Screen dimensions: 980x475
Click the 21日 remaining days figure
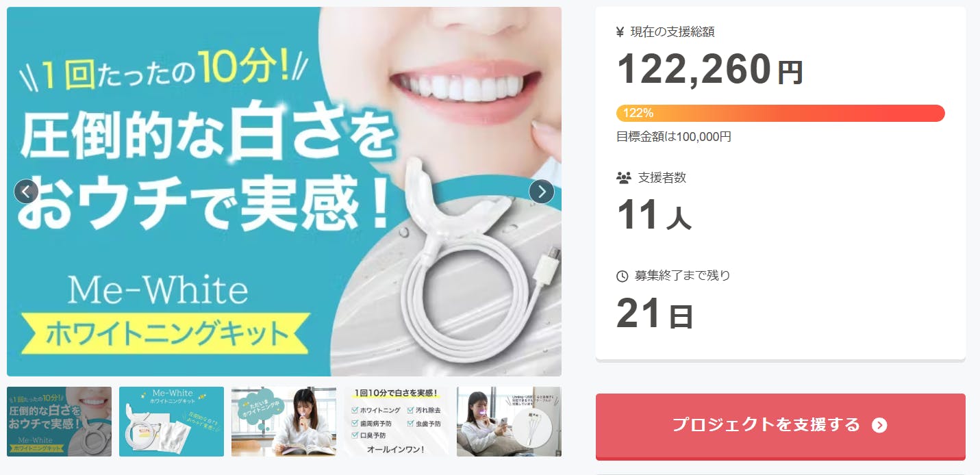655,313
